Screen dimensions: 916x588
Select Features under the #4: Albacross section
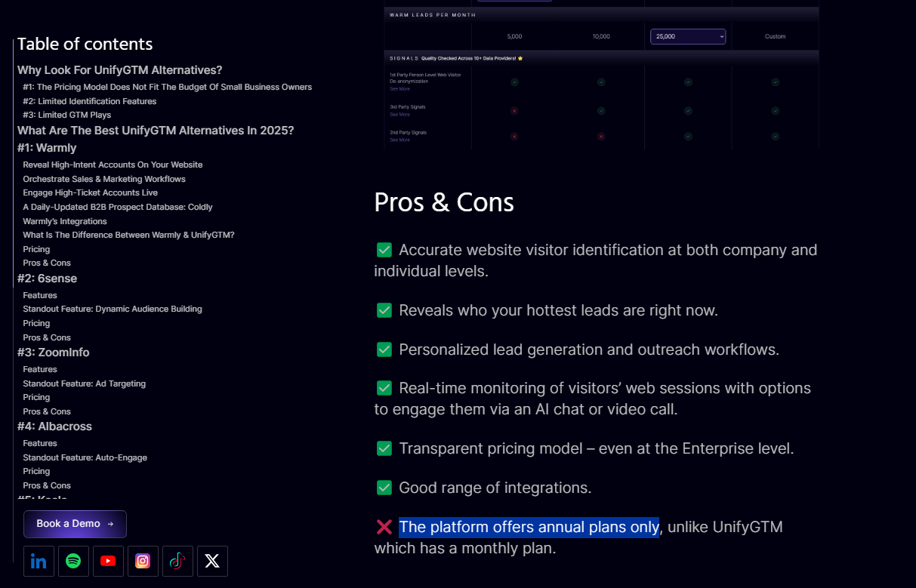point(40,443)
